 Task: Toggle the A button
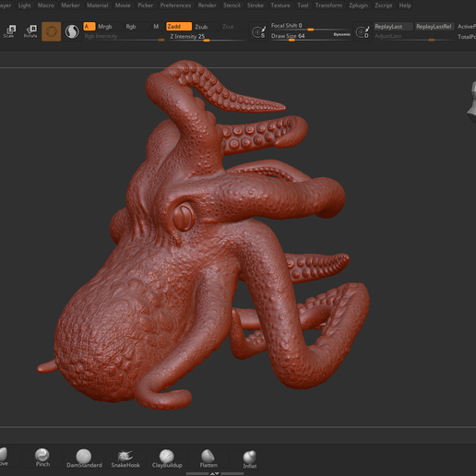click(x=89, y=27)
